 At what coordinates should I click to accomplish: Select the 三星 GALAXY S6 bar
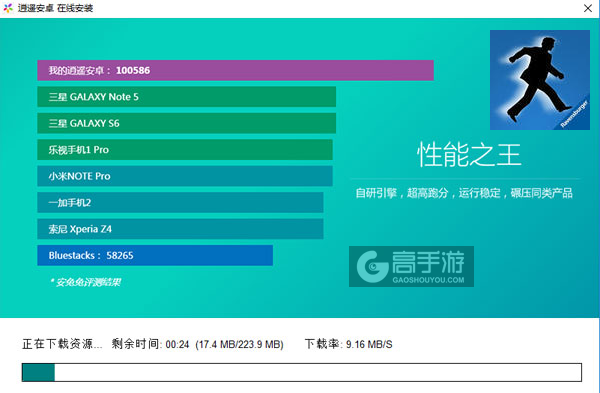(x=186, y=123)
